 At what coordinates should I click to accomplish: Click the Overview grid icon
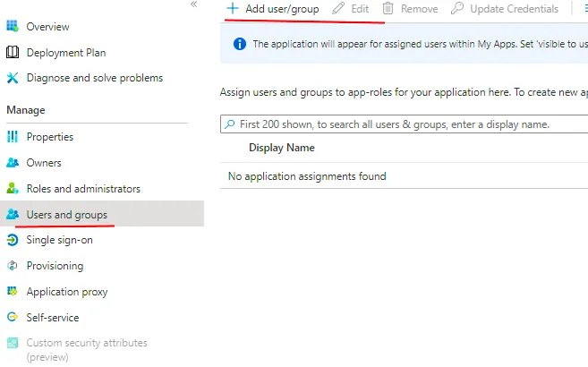(x=12, y=26)
